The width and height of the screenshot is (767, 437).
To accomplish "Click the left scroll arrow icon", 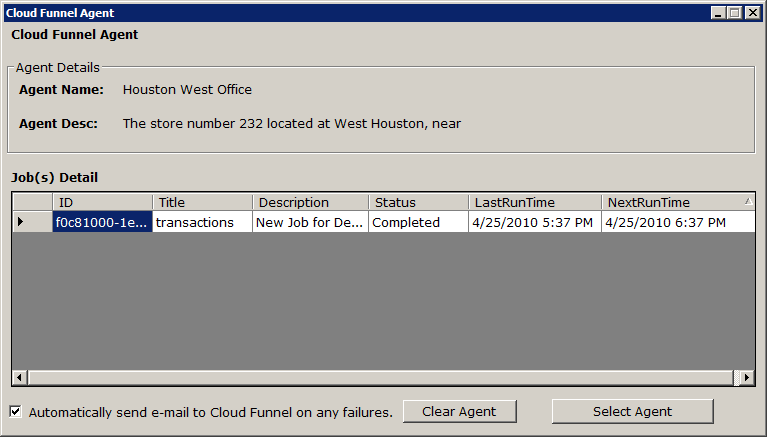I will 20,377.
